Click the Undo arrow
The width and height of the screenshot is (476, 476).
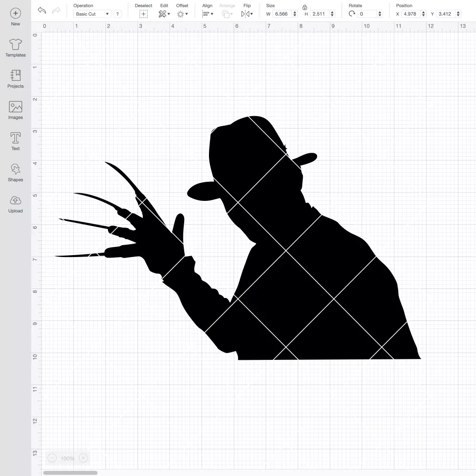tap(42, 10)
